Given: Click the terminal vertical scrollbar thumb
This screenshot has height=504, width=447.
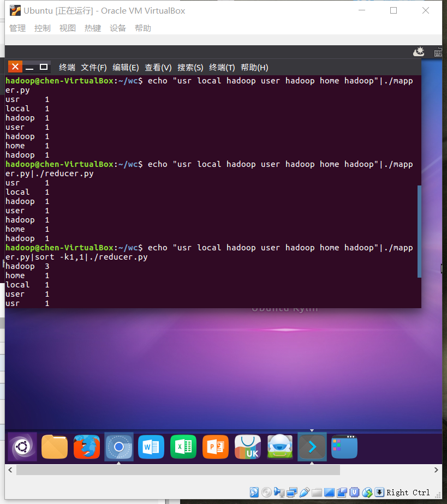Looking at the screenshot, I should (x=419, y=231).
